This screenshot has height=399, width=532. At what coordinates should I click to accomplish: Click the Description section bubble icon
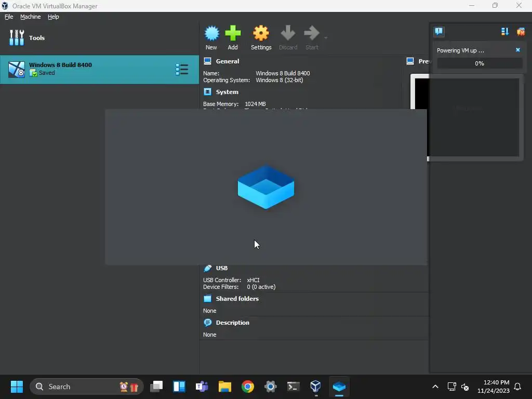208,323
